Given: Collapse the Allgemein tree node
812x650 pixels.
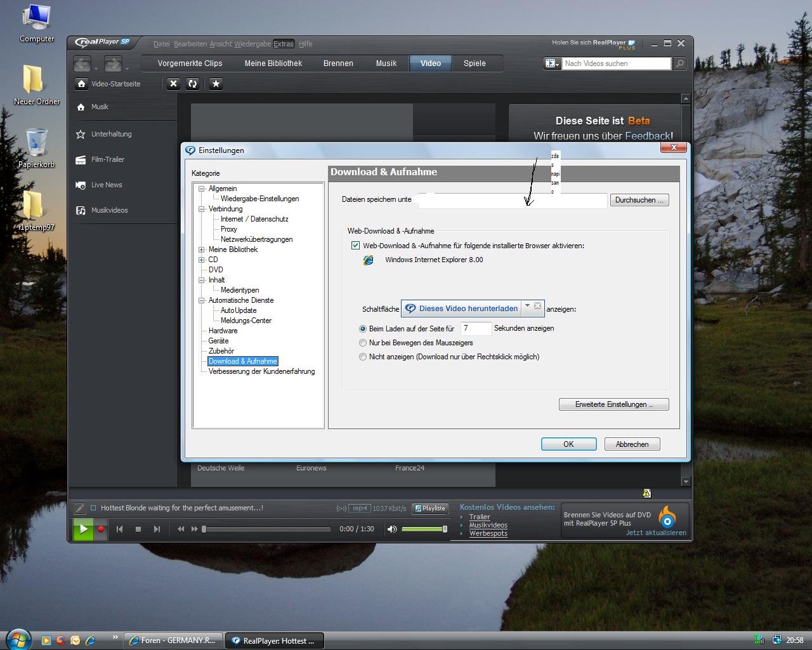Looking at the screenshot, I should [202, 189].
